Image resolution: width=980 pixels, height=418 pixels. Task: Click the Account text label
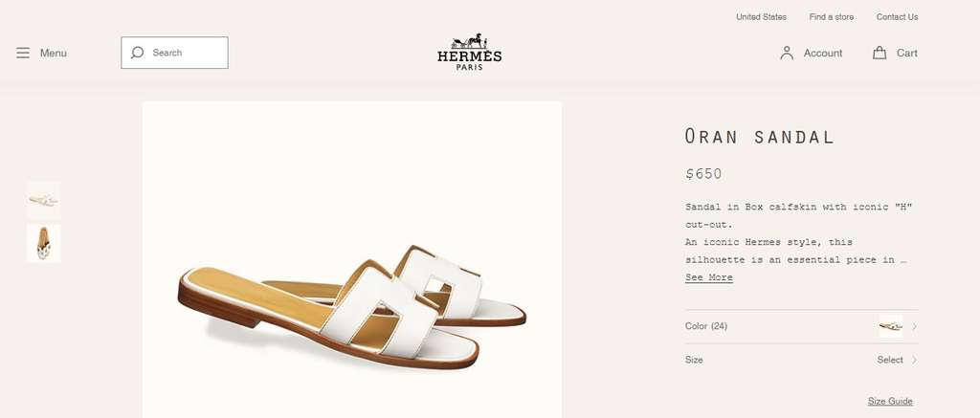[823, 54]
